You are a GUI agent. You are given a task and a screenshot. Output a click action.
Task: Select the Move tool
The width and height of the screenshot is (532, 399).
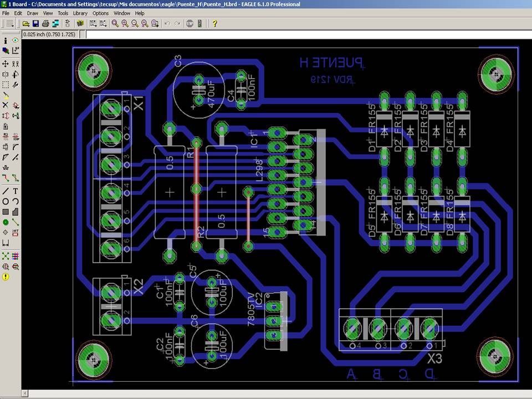point(6,64)
